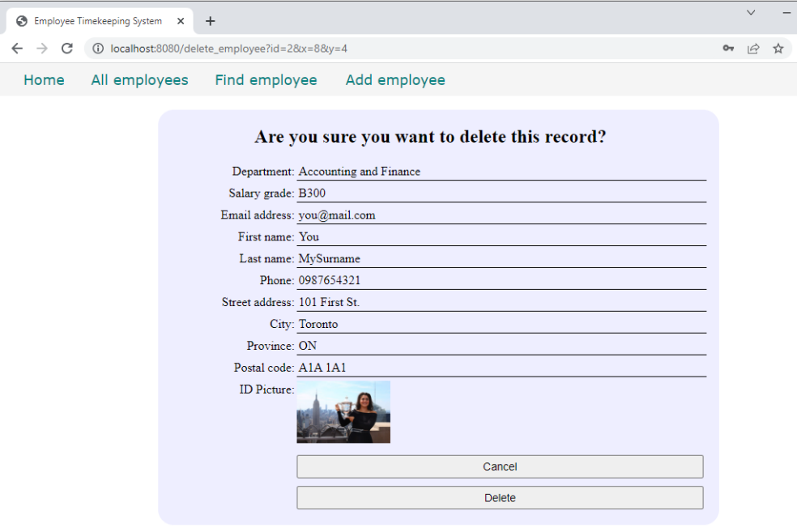Go to the Home page

(44, 80)
